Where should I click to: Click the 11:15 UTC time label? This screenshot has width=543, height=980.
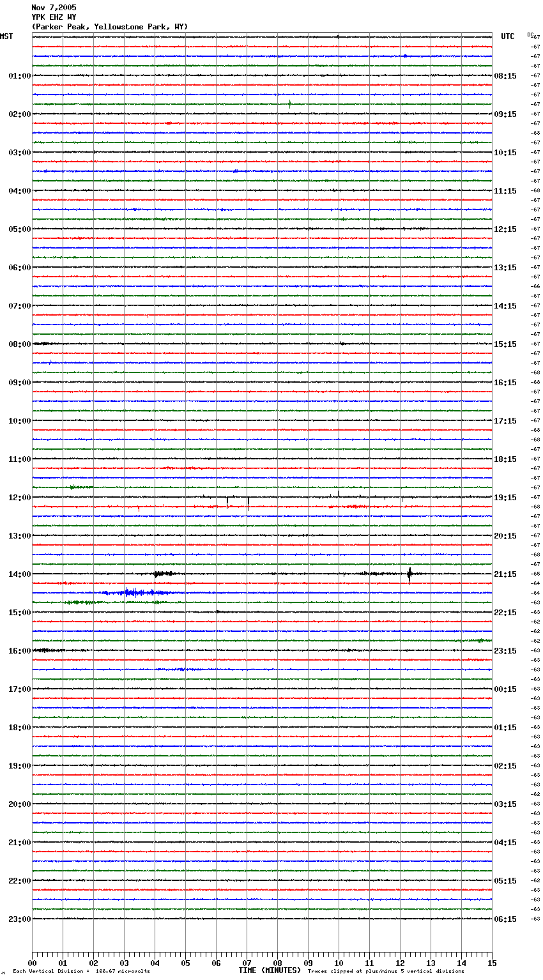505,191
